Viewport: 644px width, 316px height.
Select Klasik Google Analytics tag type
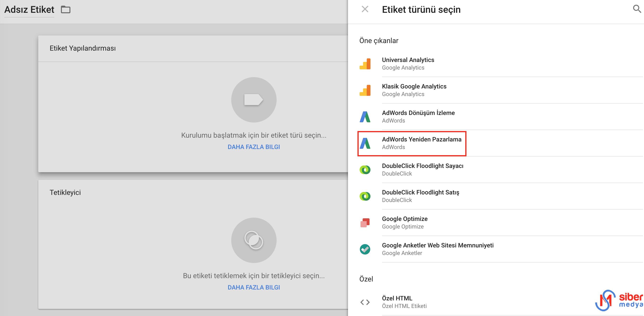[501, 90]
